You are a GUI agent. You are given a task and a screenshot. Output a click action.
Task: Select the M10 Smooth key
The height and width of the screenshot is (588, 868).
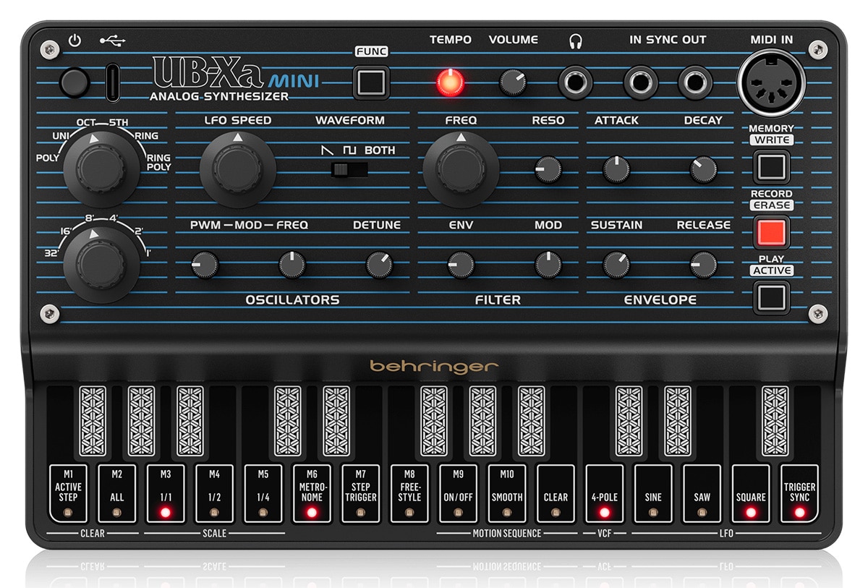[506, 493]
